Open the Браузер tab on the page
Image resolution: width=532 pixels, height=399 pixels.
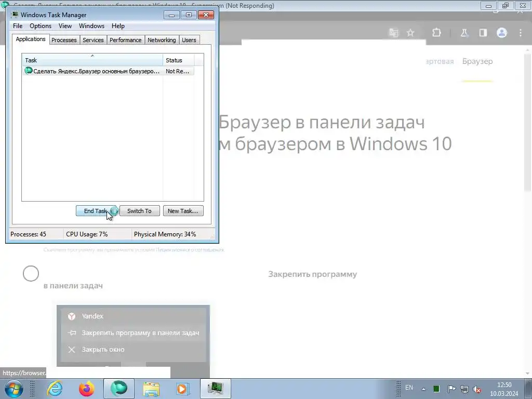click(x=477, y=61)
